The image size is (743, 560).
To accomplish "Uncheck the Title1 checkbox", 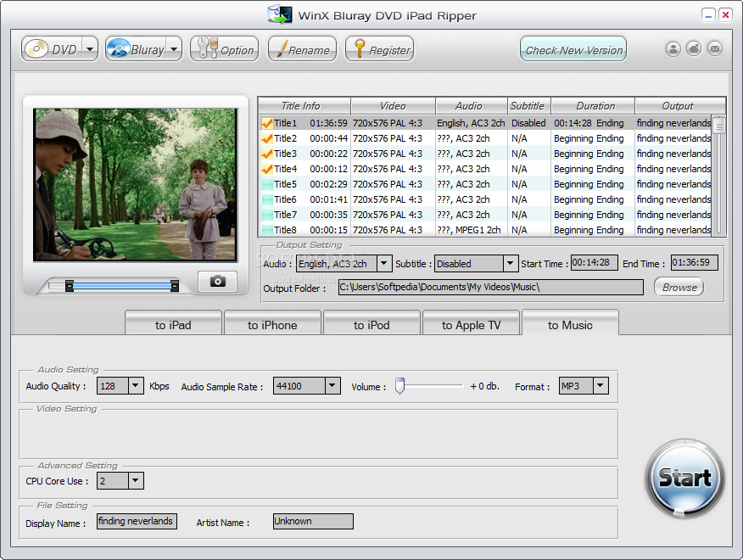I will (267, 123).
